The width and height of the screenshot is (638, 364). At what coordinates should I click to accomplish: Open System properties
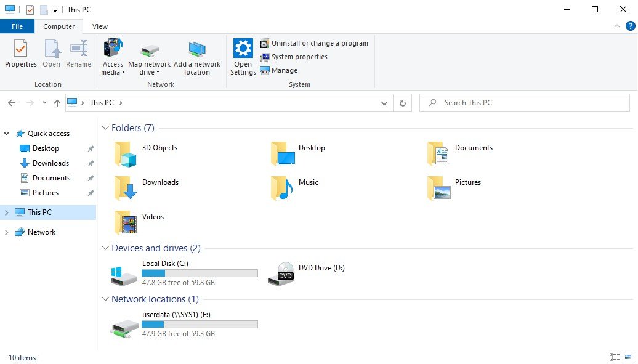(x=294, y=57)
